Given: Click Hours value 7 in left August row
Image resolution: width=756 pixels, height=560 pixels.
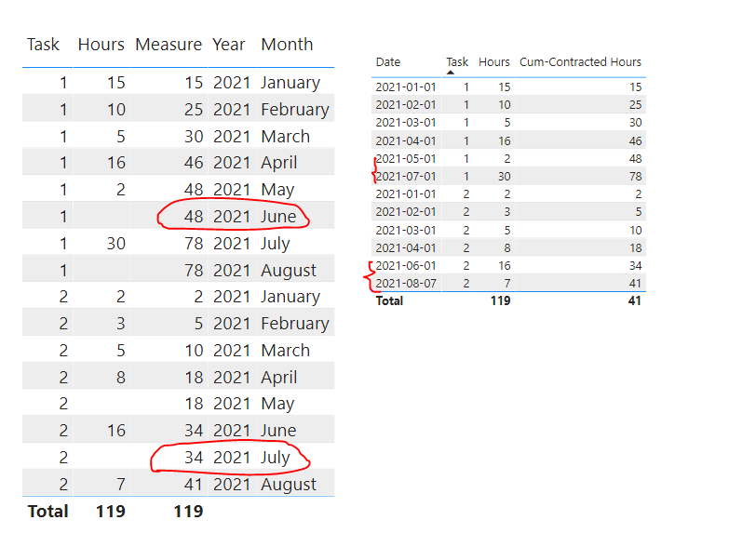Looking at the screenshot, I should (x=120, y=485).
